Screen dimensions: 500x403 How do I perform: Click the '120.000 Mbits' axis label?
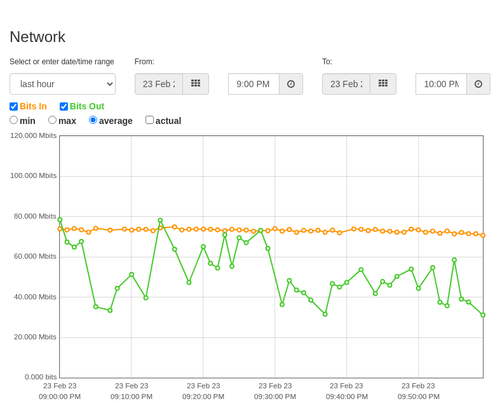[x=33, y=136]
